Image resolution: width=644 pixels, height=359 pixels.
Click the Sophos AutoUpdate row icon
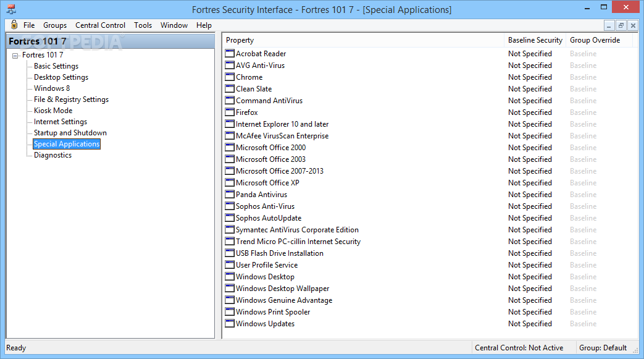230,218
